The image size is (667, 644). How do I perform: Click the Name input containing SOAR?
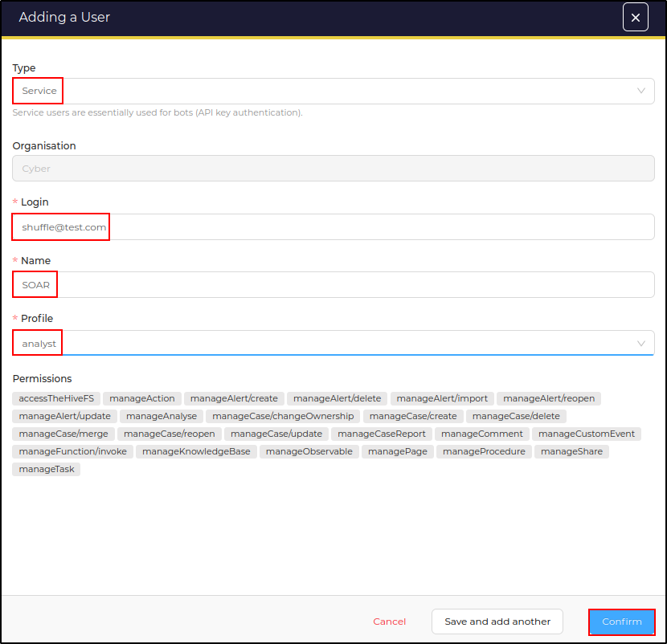pos(333,285)
